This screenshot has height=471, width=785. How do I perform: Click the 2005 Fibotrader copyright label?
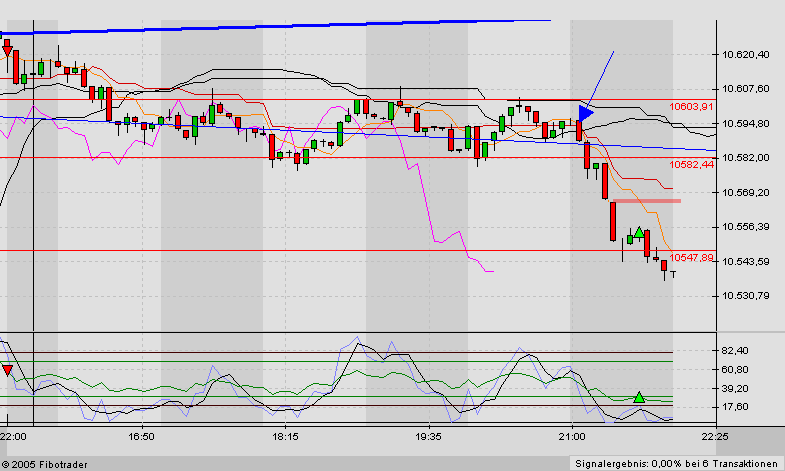pos(44,465)
